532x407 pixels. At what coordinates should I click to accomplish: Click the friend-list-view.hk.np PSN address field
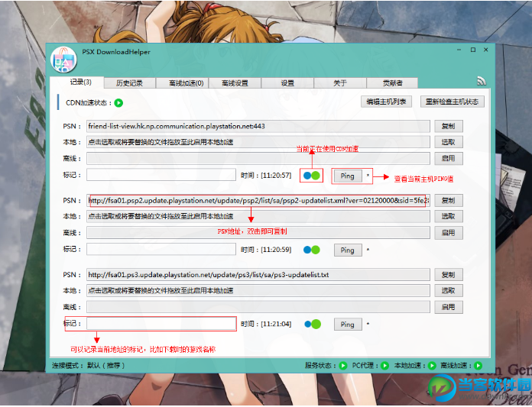258,126
